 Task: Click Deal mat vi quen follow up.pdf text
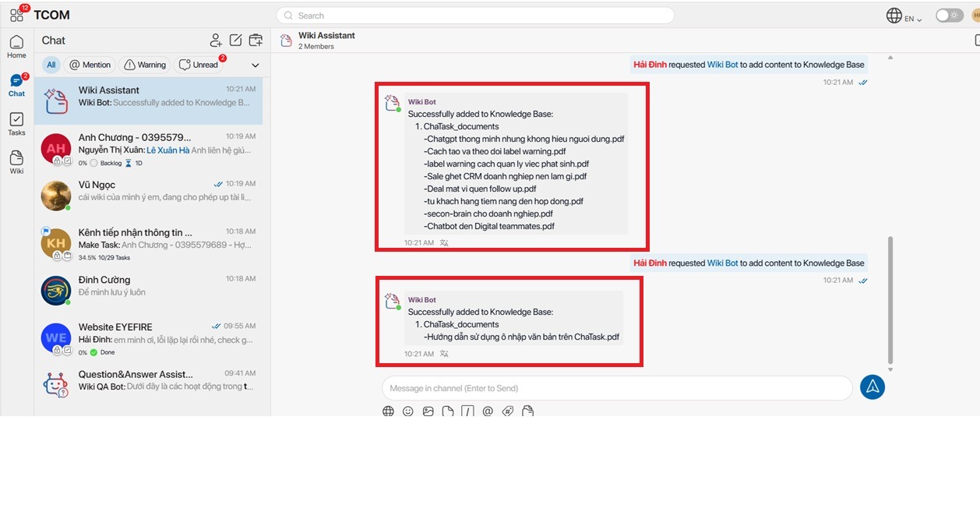480,189
